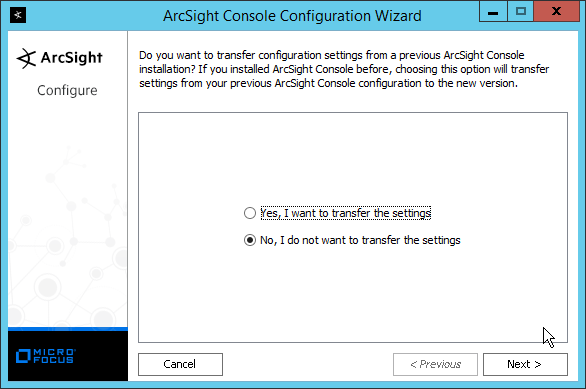Click the Micro Focus logo

[46, 356]
